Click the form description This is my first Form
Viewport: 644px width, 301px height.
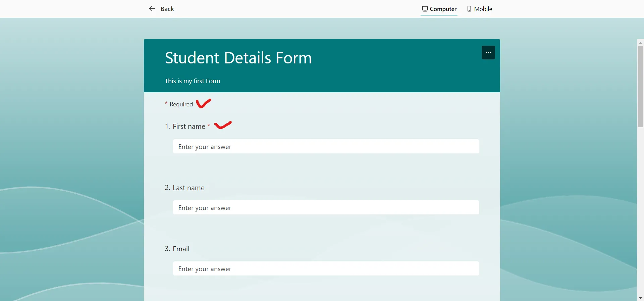click(x=193, y=81)
